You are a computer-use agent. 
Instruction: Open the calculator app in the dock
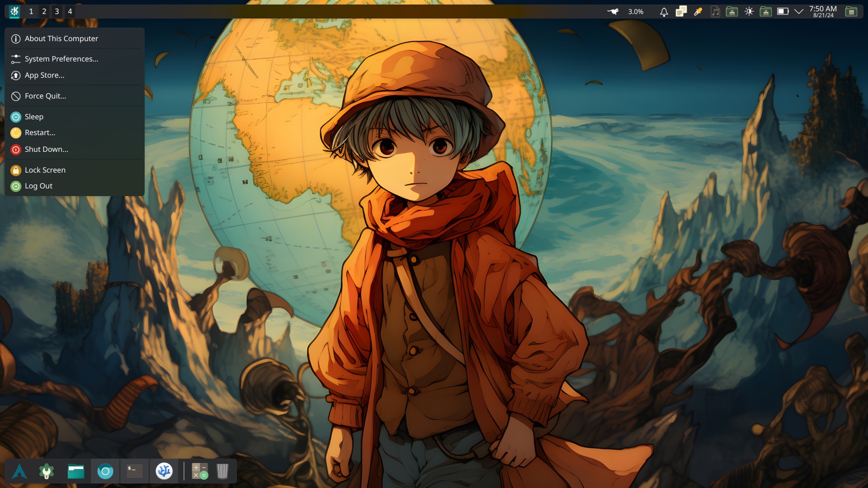pos(199,471)
